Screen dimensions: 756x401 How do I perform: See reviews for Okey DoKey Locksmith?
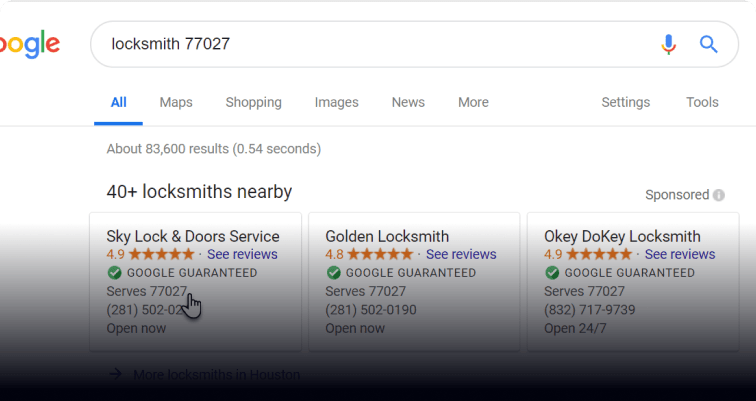pos(680,255)
